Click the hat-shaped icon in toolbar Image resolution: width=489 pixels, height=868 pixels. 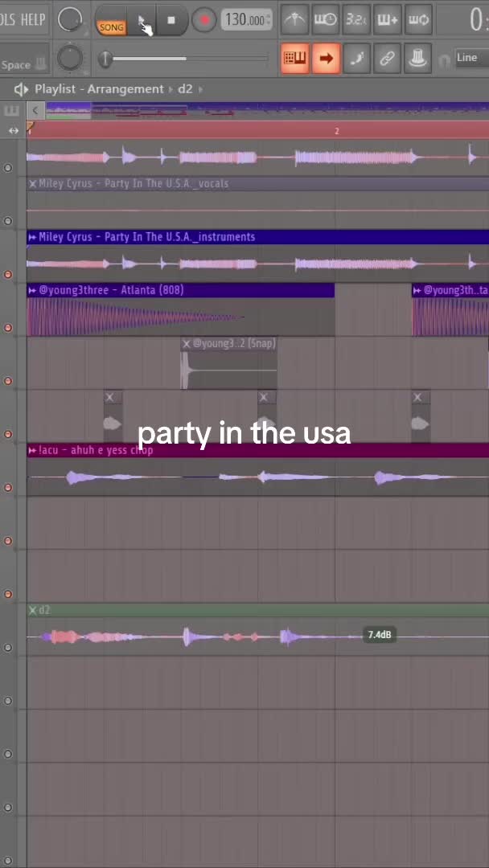click(x=418, y=58)
